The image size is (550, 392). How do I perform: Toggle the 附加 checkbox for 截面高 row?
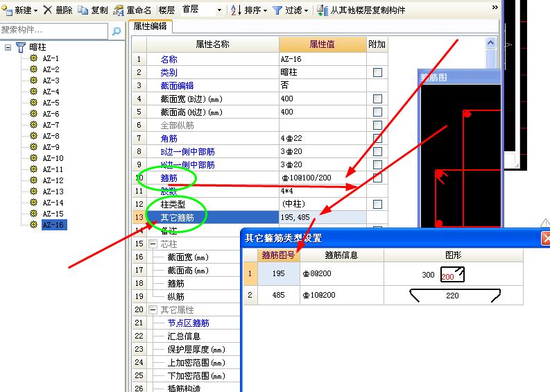[377, 112]
